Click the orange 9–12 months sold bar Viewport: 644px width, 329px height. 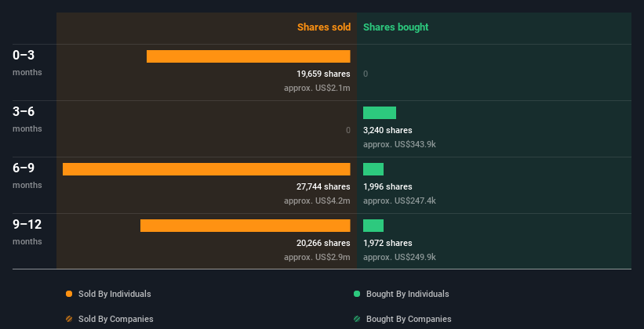(246, 226)
